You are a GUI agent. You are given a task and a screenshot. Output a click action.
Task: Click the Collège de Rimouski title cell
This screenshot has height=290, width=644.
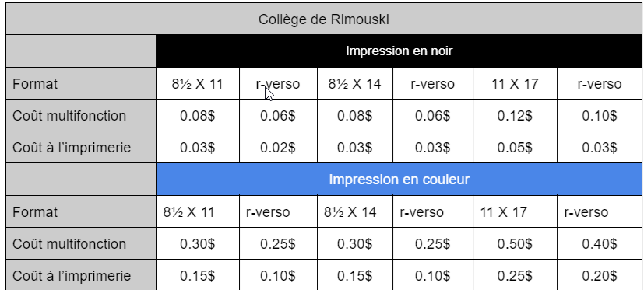tap(324, 19)
